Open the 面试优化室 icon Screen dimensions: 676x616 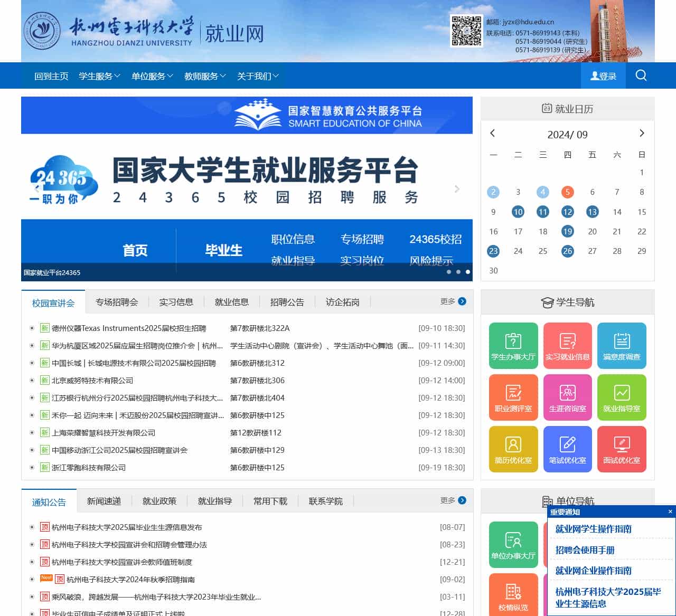click(x=622, y=449)
